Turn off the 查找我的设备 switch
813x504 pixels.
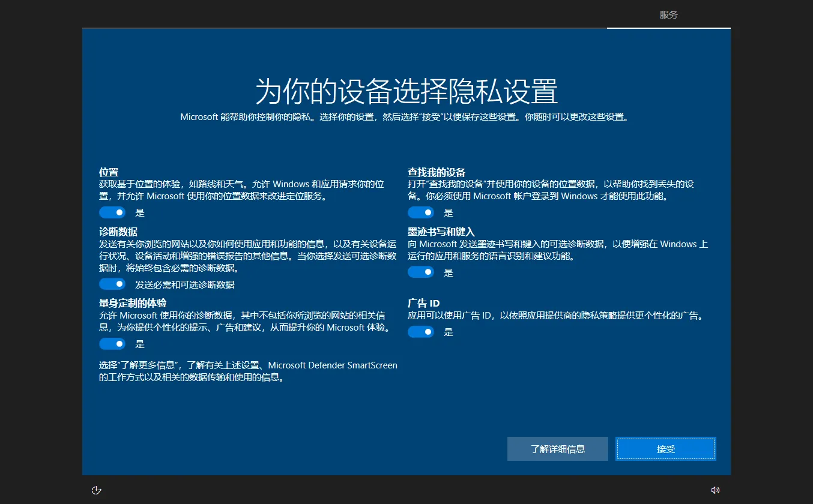pyautogui.click(x=421, y=212)
